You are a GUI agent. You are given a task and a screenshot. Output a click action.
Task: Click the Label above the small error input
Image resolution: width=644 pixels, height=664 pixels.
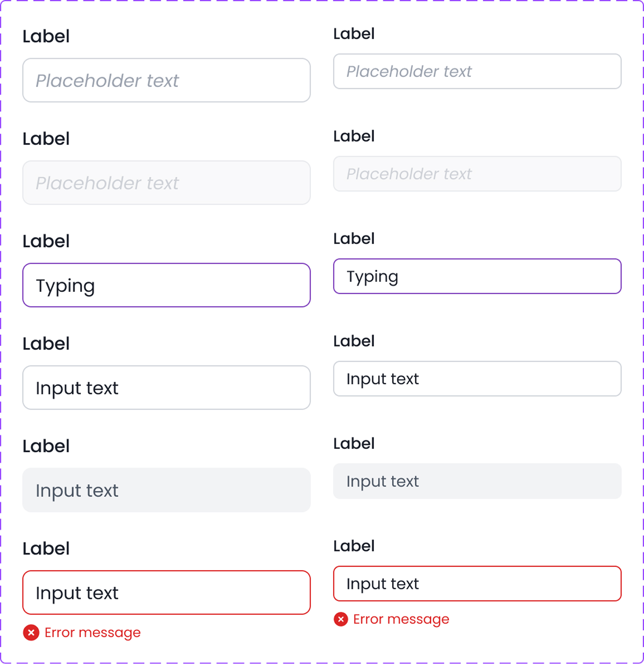coord(354,546)
